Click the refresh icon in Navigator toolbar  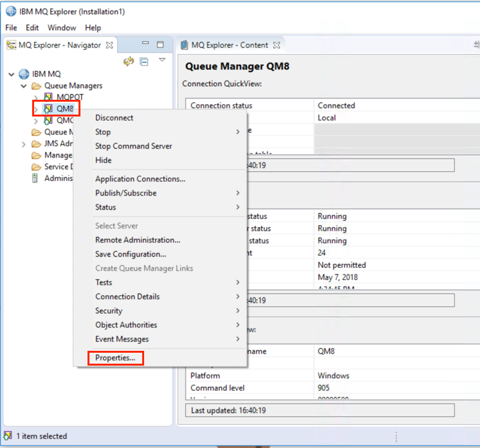coord(129,61)
